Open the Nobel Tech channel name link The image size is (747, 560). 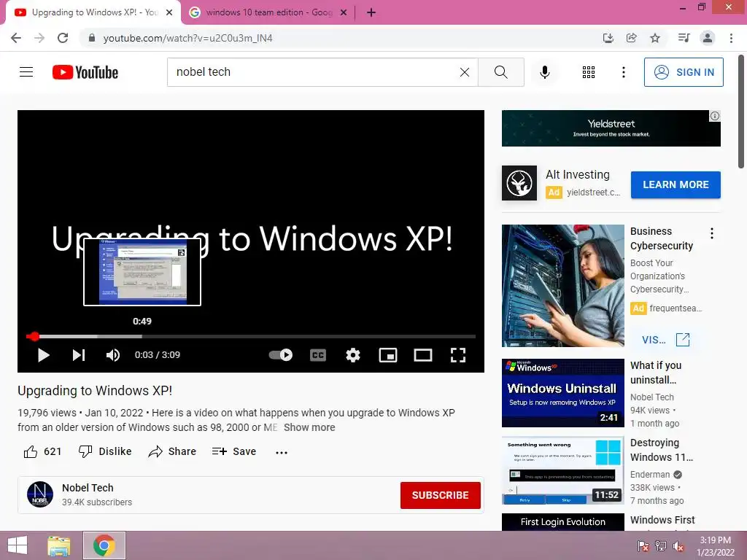point(88,488)
